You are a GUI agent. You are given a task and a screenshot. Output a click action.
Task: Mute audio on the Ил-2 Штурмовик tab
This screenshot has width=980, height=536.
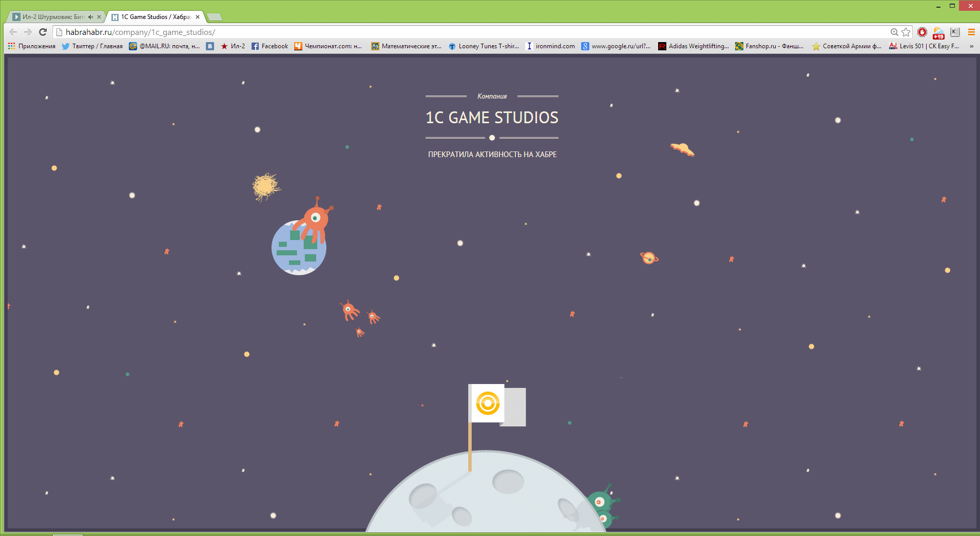click(90, 17)
